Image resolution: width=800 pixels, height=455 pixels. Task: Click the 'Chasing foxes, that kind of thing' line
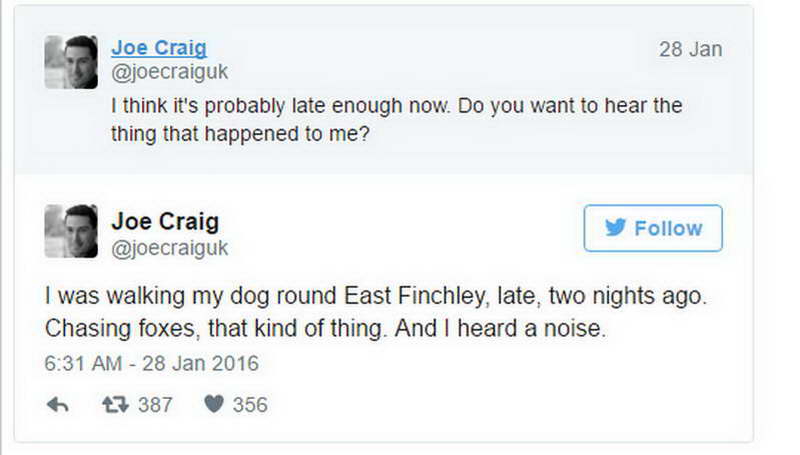pos(213,328)
